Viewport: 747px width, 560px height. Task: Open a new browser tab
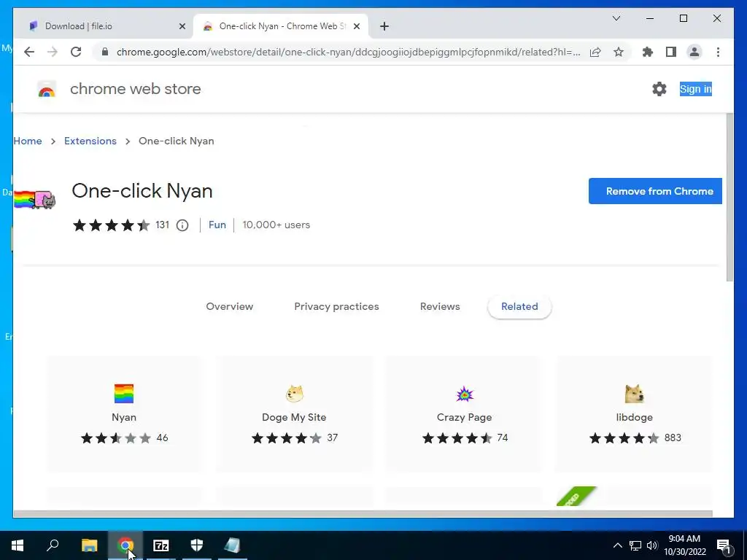click(384, 26)
